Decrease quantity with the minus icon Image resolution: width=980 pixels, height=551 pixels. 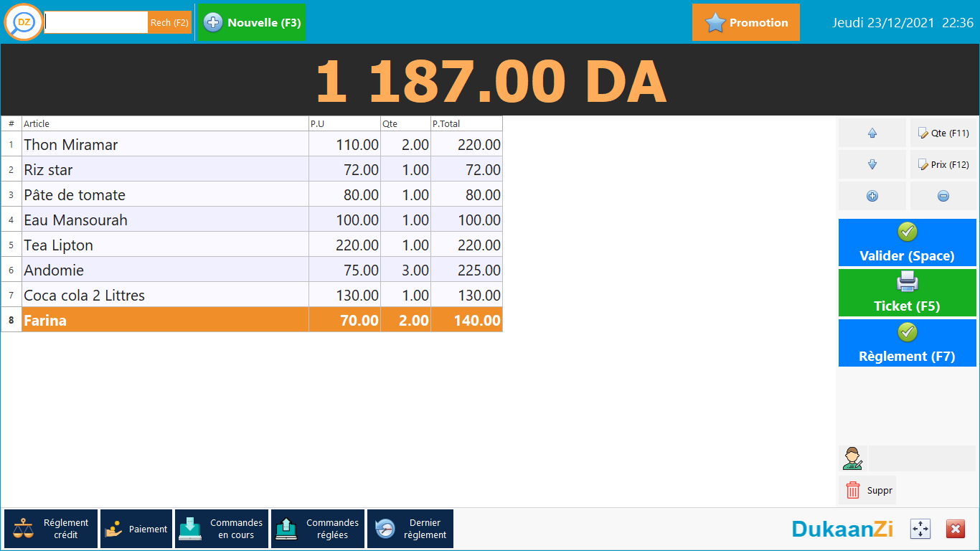pyautogui.click(x=943, y=197)
